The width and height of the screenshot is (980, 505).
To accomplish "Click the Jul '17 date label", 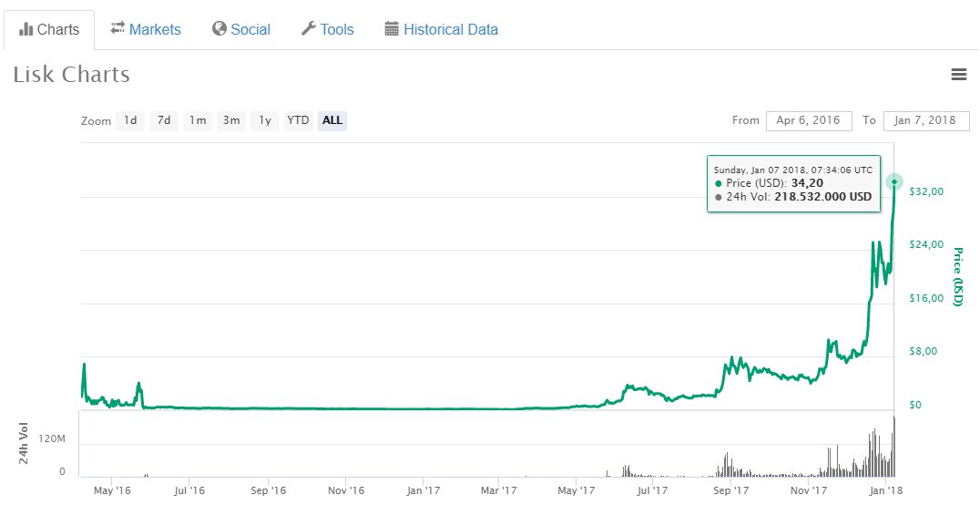I will pos(652,490).
